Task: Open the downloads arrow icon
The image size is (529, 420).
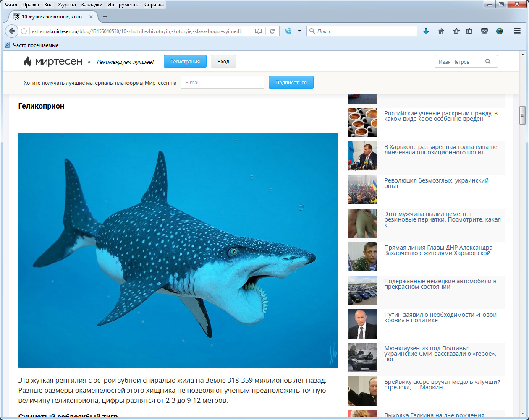Action: click(x=426, y=31)
